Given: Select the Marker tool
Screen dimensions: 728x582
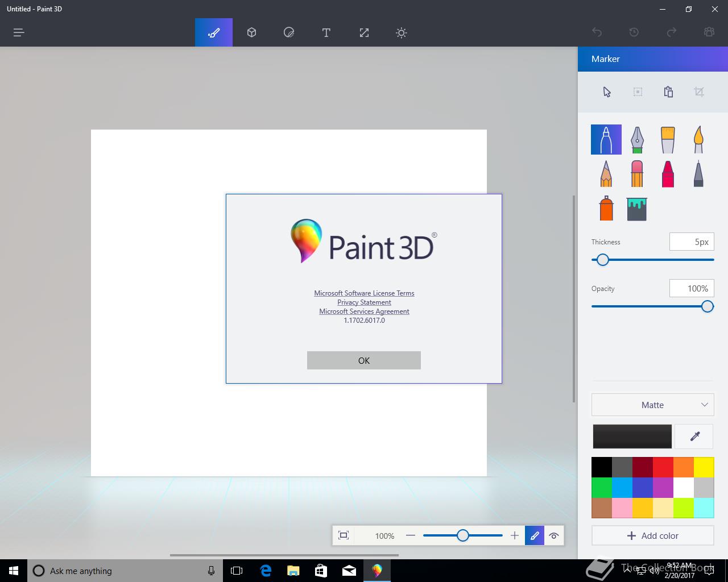Looking at the screenshot, I should click(x=606, y=139).
